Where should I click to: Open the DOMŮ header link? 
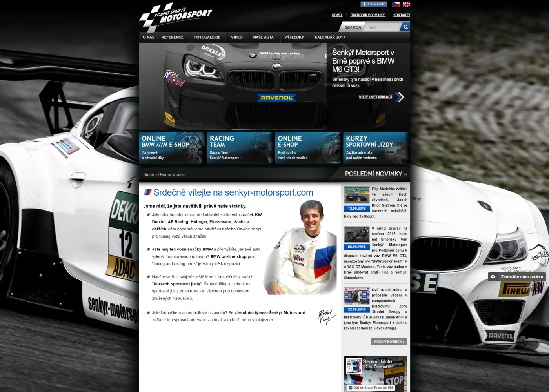[337, 15]
